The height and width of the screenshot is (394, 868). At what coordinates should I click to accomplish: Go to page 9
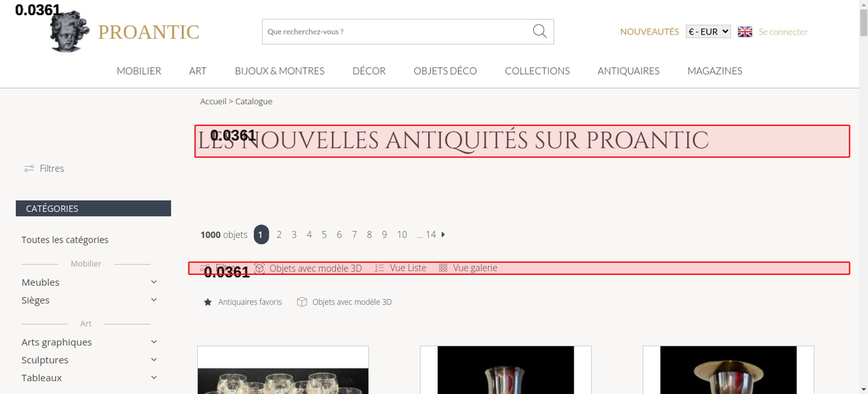(x=385, y=235)
